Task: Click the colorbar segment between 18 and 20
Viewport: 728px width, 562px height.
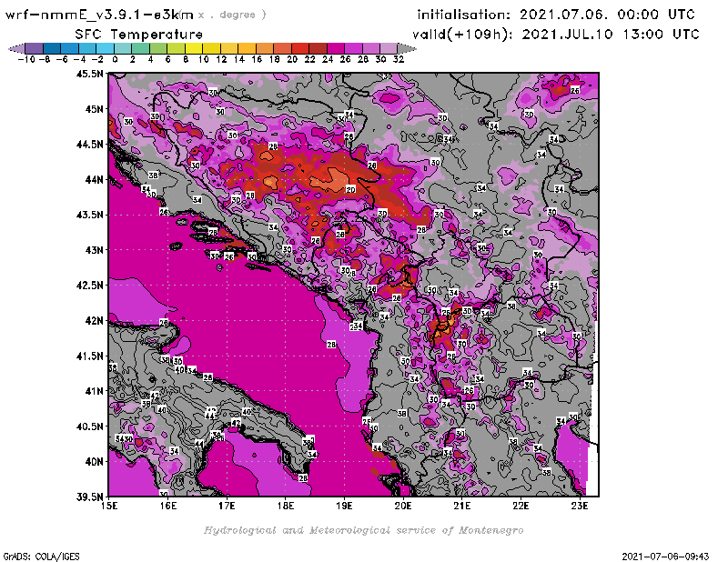Action: click(282, 48)
